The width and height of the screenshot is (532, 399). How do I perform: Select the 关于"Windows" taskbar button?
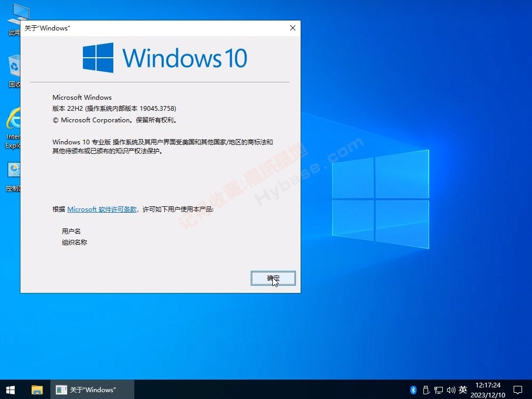[x=92, y=390]
